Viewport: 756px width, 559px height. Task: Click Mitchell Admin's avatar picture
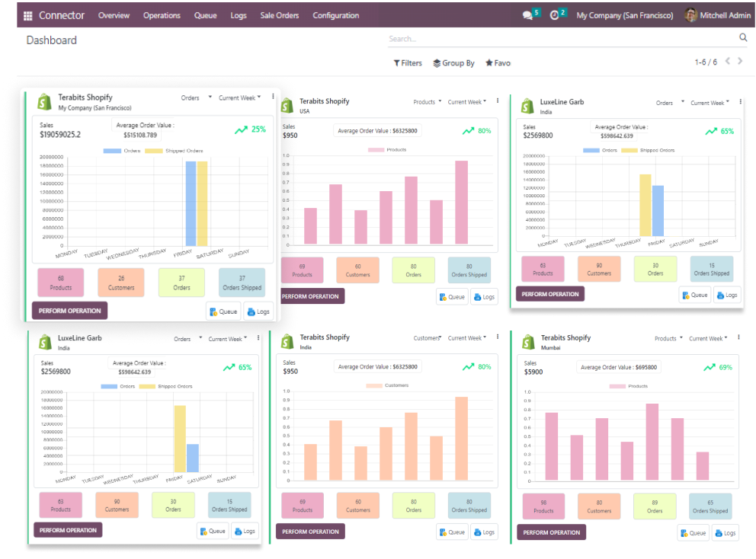691,15
